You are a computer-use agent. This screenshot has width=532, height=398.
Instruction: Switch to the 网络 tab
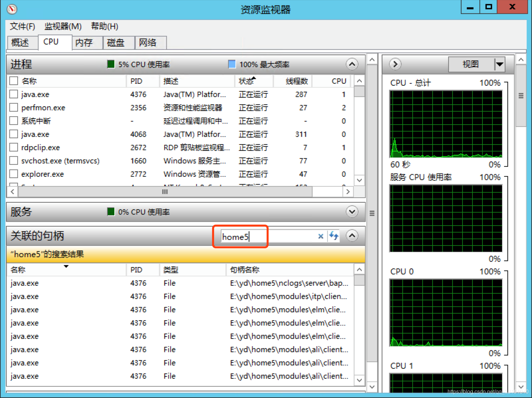(151, 43)
